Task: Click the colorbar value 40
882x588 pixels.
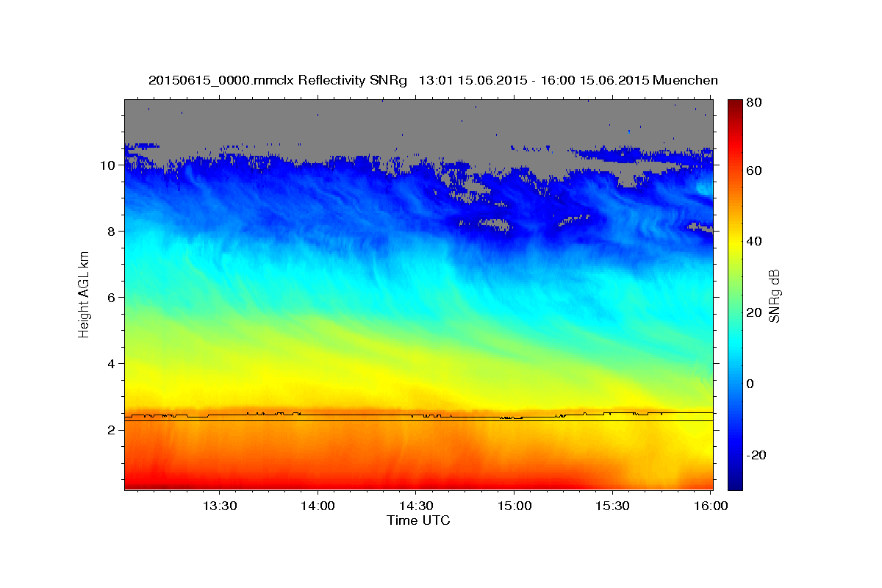Action: coord(753,241)
